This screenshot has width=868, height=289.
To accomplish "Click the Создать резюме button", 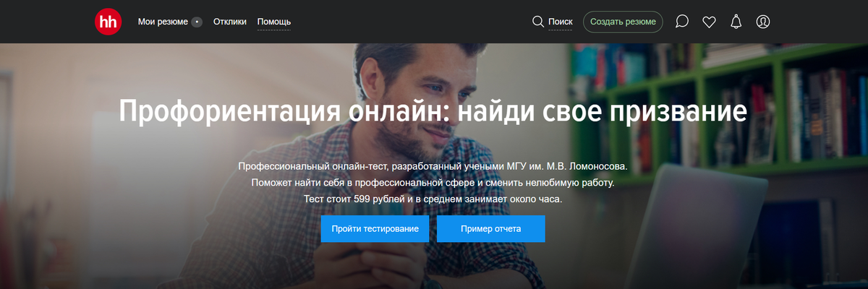I will (x=623, y=22).
